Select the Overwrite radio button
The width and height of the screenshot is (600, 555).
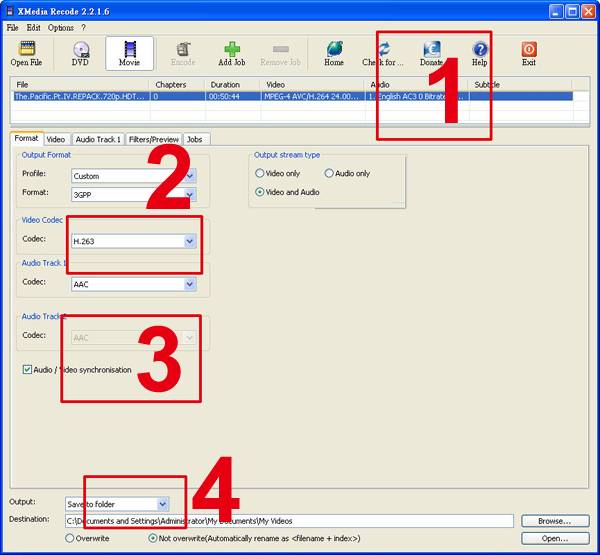69,538
